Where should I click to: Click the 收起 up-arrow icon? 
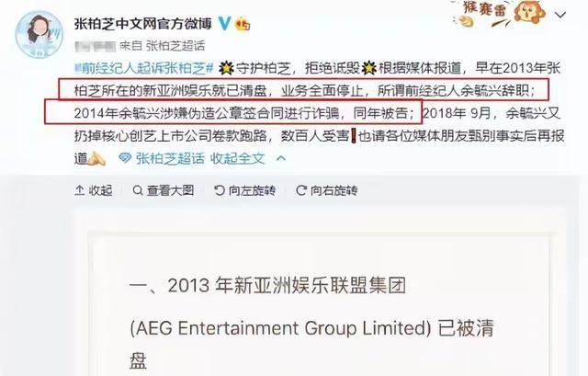coord(79,190)
